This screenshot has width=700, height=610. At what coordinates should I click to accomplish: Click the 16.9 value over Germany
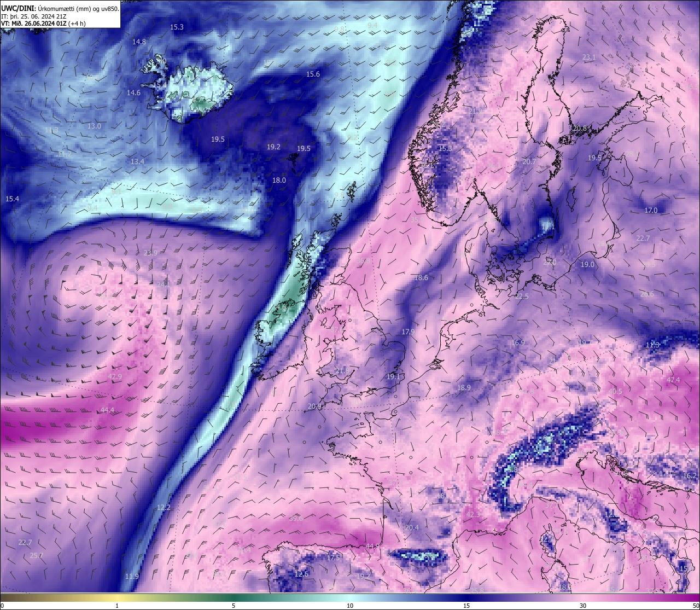tap(517, 342)
